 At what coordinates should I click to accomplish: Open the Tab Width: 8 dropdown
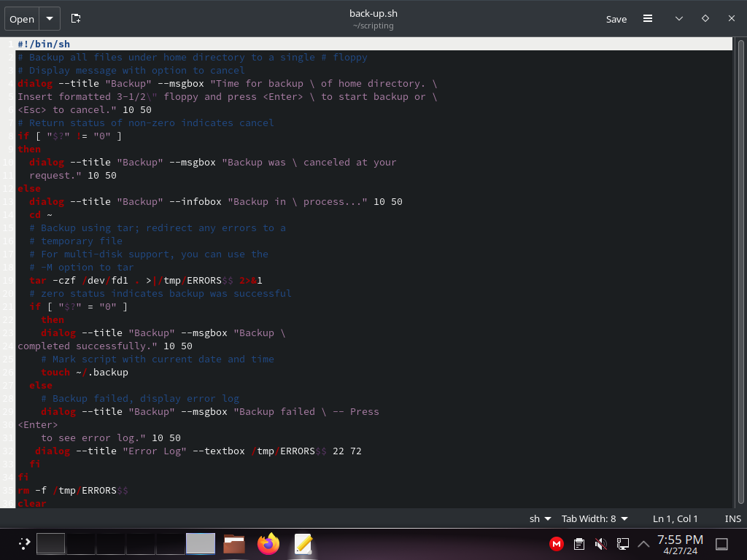coord(595,518)
